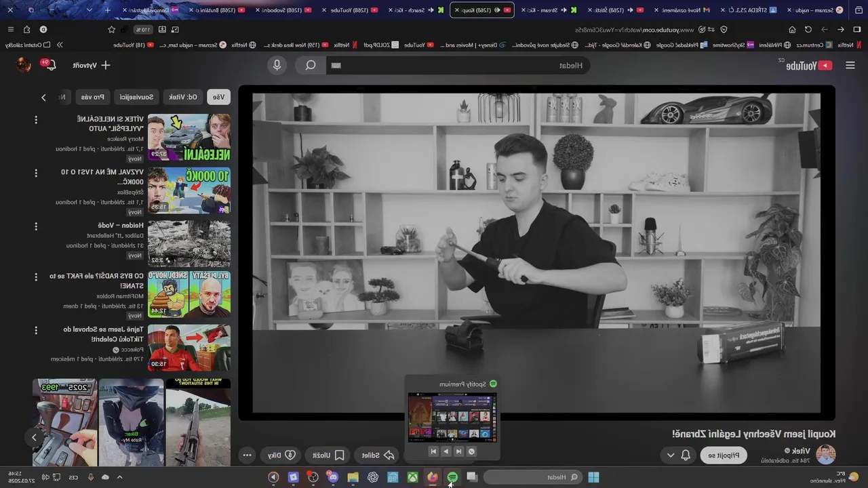Mute the active tab via its audio icon
Viewport: 868px width, 488px height.
(x=498, y=10)
